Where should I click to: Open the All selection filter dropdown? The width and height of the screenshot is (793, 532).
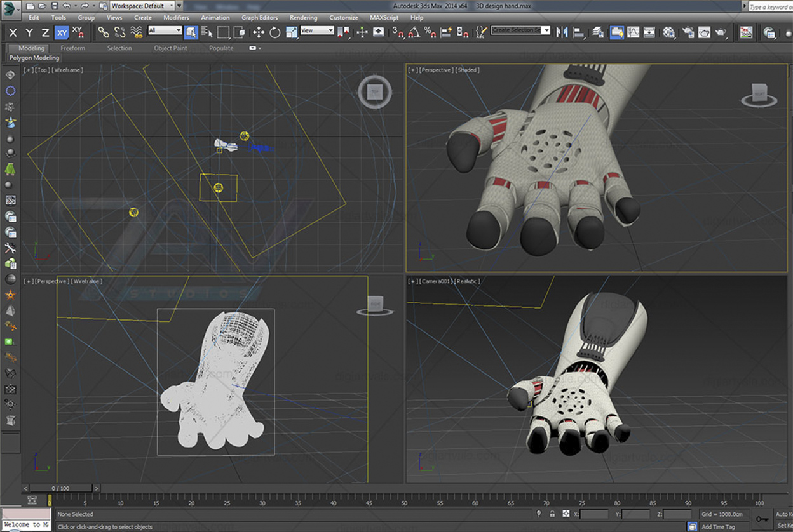[x=165, y=31]
